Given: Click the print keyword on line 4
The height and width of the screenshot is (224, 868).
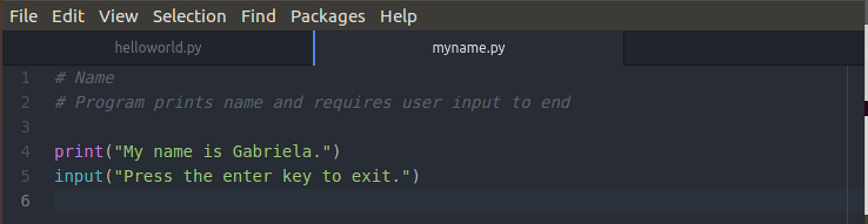Looking at the screenshot, I should pos(79,152).
